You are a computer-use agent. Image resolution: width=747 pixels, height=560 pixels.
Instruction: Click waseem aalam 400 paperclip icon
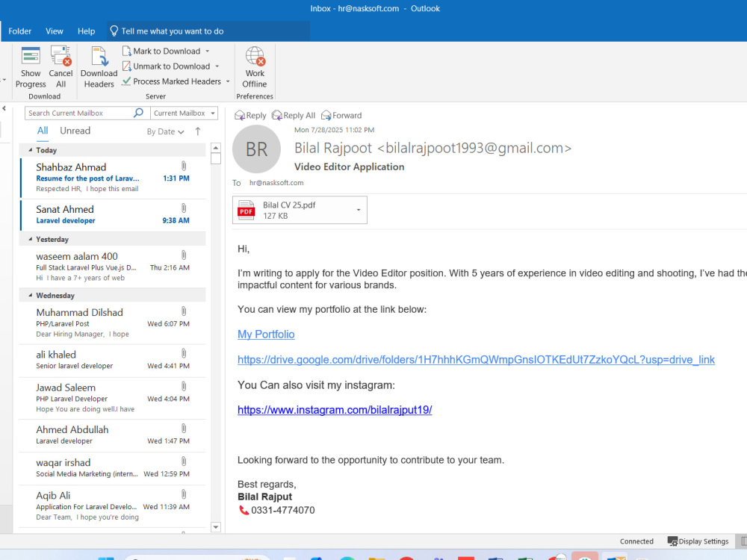tap(184, 255)
